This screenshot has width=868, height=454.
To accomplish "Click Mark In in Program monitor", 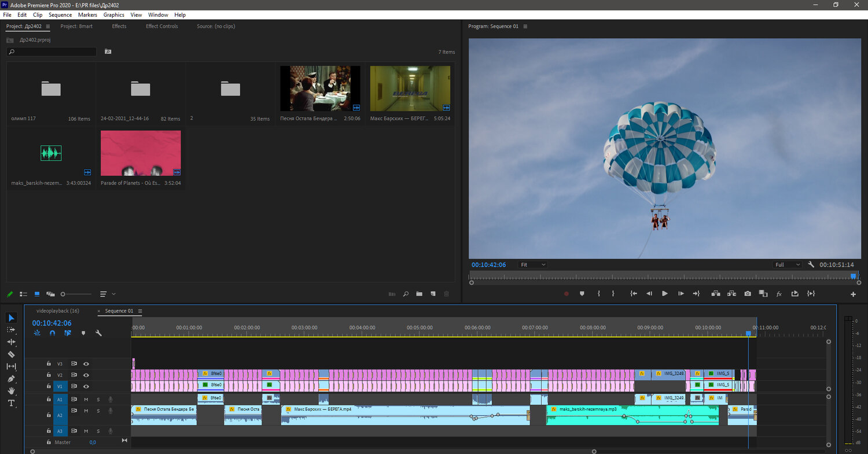I will pyautogui.click(x=599, y=294).
